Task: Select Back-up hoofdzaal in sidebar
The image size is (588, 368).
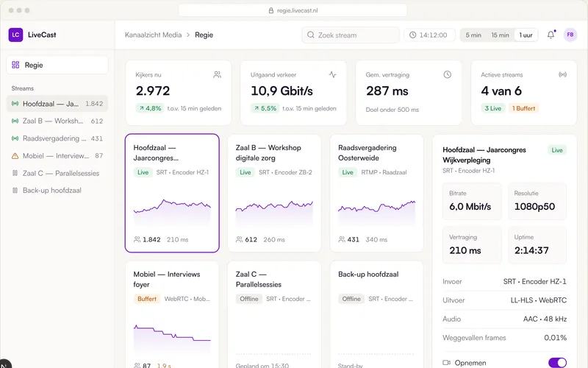Action: [57, 191]
